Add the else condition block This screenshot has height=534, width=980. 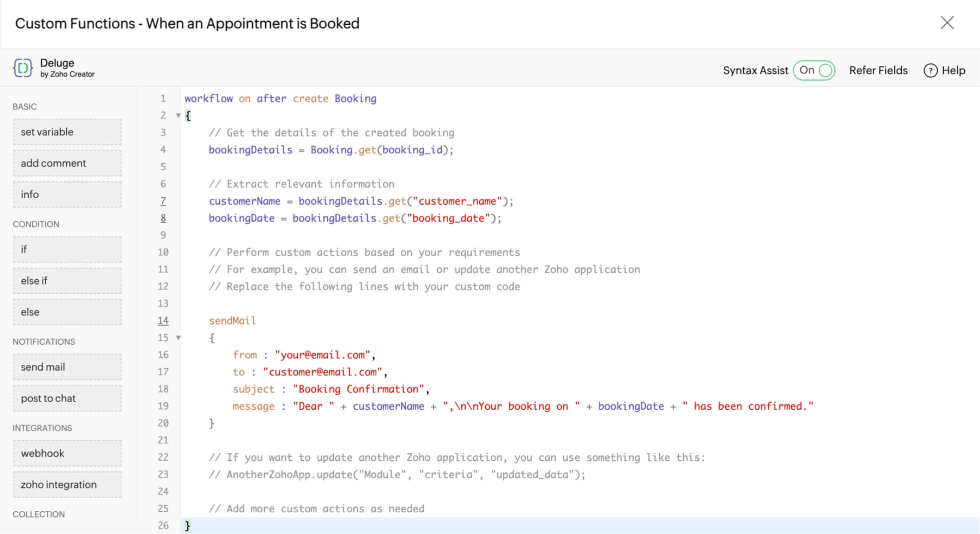click(x=67, y=312)
